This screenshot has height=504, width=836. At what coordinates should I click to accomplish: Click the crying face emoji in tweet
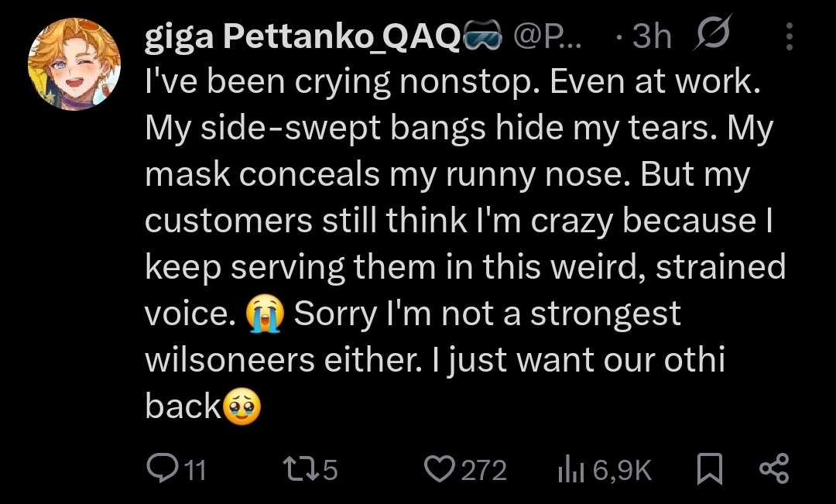[266, 314]
